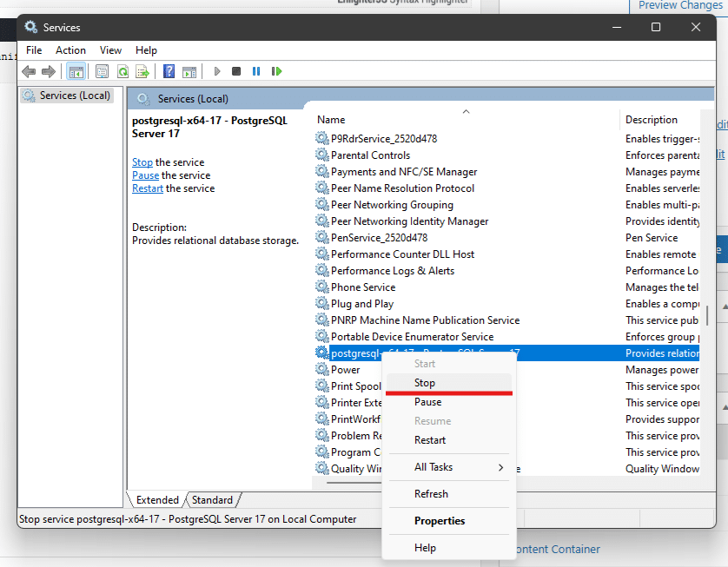Expand the All Tasks submenu
This screenshot has height=567, width=728.
(448, 467)
